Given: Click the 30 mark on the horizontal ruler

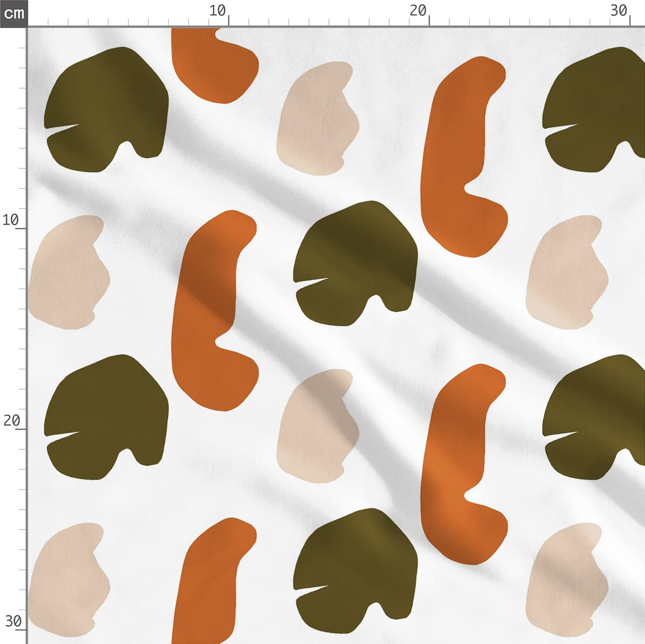Looking at the screenshot, I should [x=619, y=10].
